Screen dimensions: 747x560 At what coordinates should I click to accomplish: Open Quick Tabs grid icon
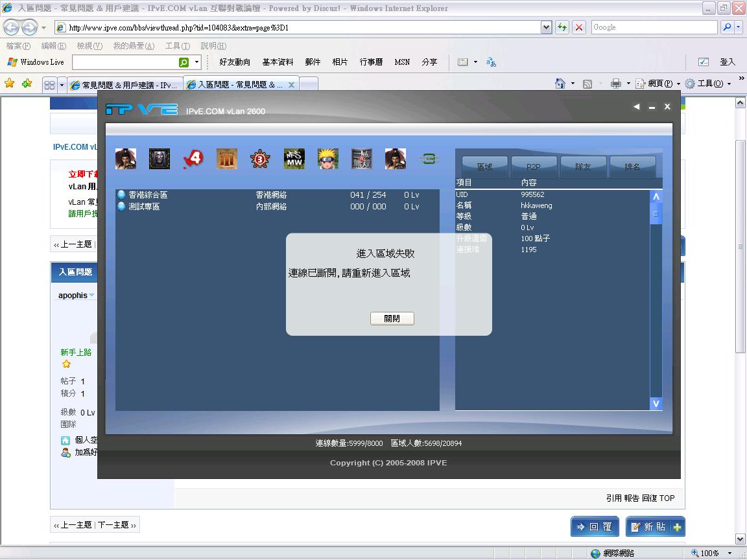click(49, 85)
